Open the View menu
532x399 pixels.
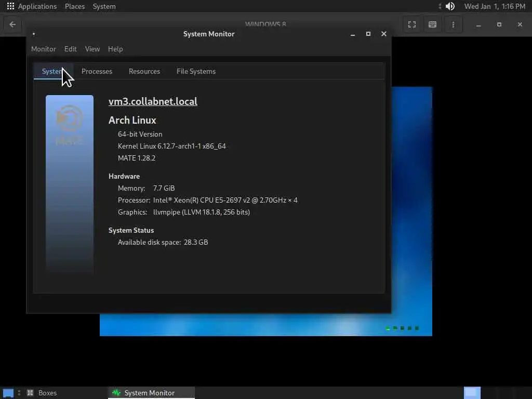pos(92,49)
